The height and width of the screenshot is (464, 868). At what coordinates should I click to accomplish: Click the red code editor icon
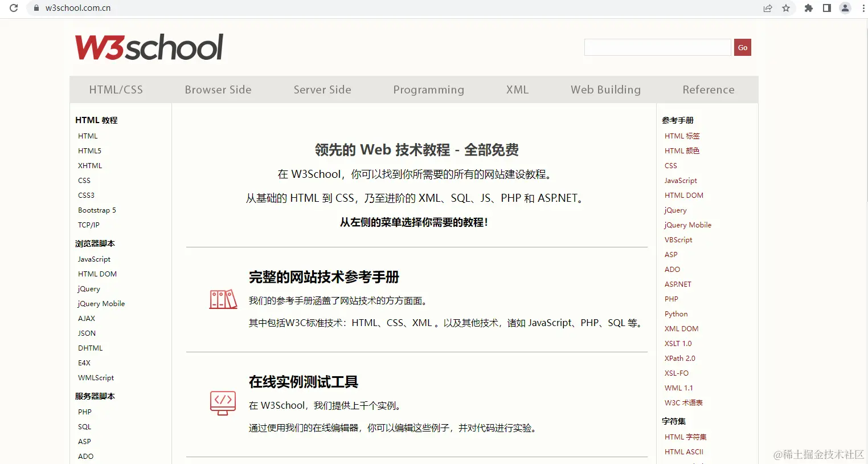coord(223,403)
